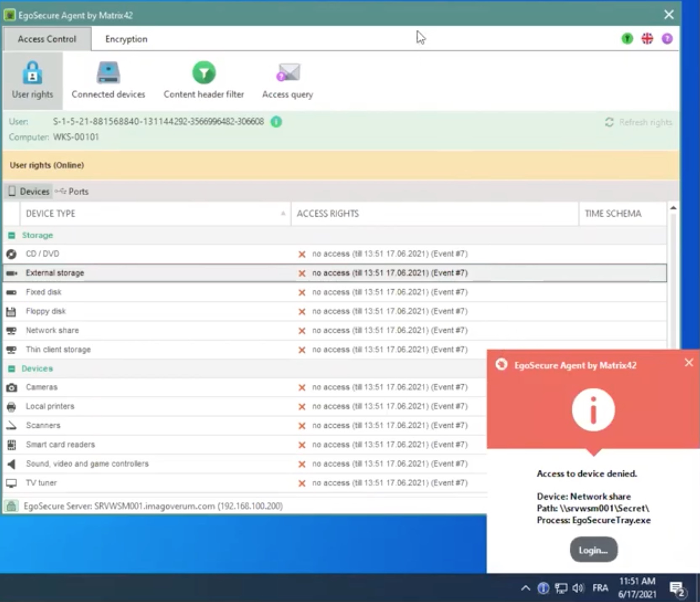The image size is (700, 602).
Task: Open Access query envelope icon
Action: 288,73
